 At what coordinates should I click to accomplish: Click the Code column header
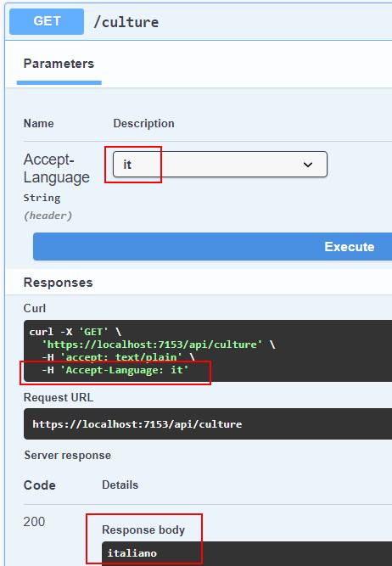pos(40,485)
